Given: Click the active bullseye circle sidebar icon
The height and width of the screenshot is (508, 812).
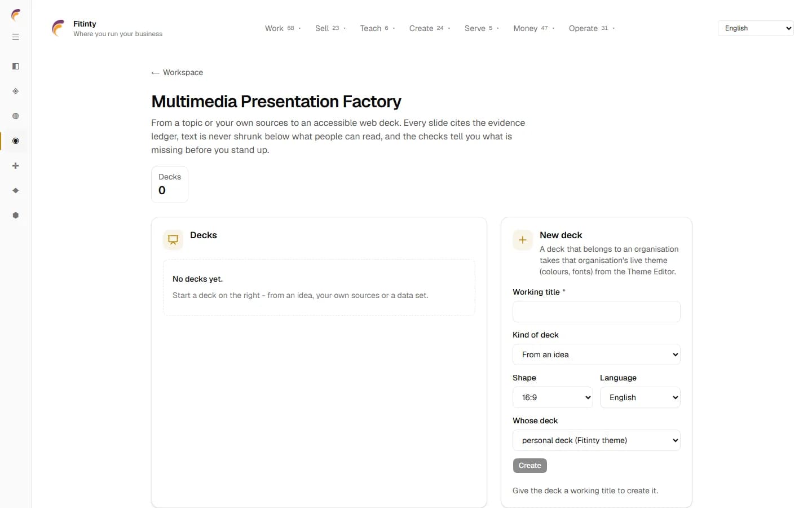Looking at the screenshot, I should pos(16,141).
